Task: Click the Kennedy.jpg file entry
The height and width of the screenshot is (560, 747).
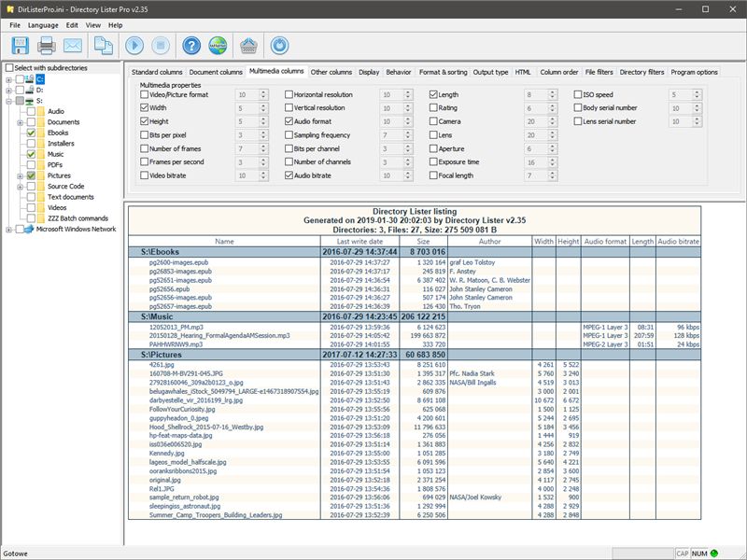Action: pyautogui.click(x=166, y=454)
